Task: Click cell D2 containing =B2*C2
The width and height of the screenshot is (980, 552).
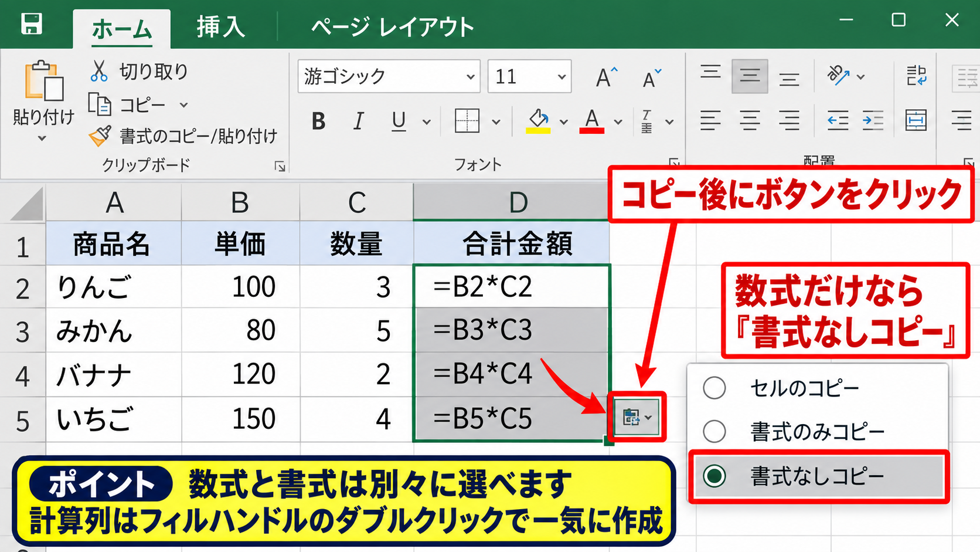Action: tap(512, 287)
